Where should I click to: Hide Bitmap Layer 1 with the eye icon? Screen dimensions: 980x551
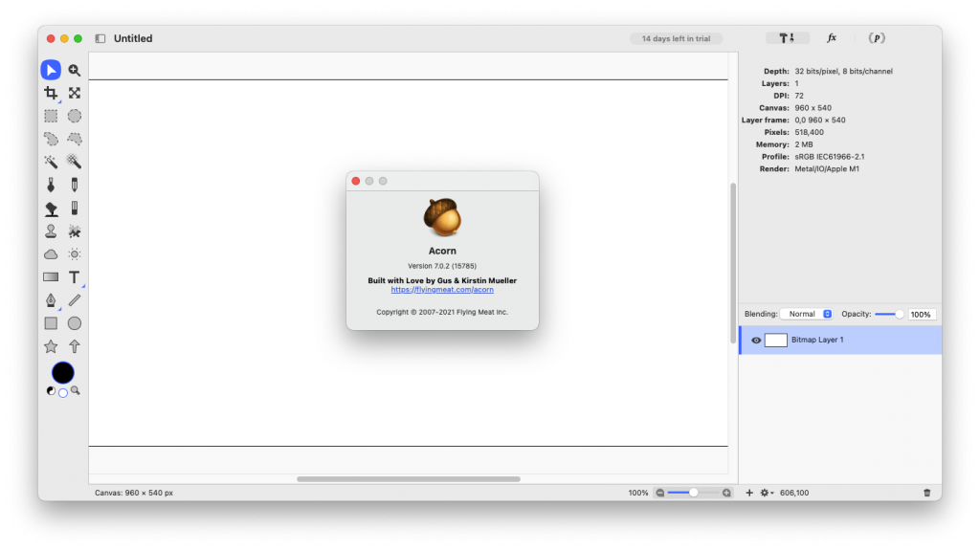[756, 341]
